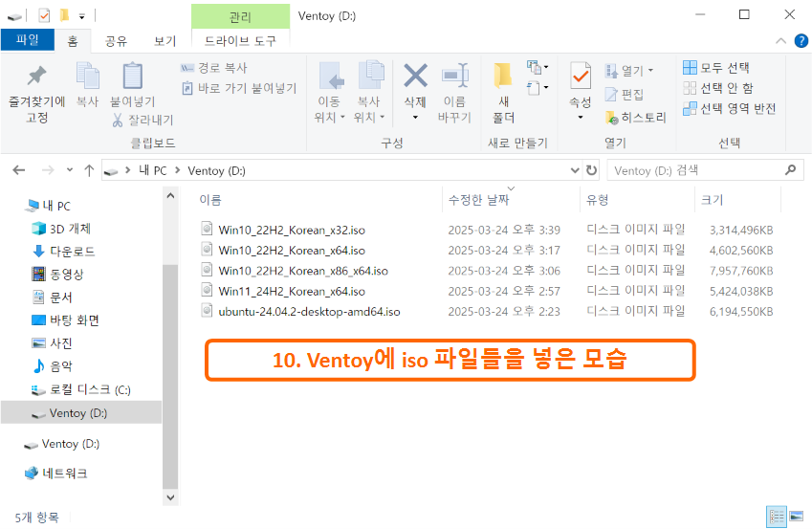
Task: Open the easy access dropdown icon
Action: [x=538, y=89]
